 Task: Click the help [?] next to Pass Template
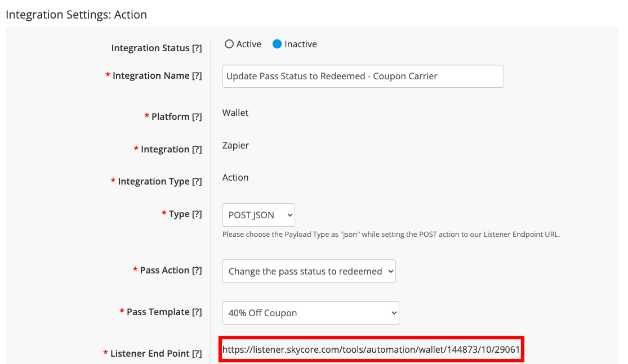click(197, 312)
